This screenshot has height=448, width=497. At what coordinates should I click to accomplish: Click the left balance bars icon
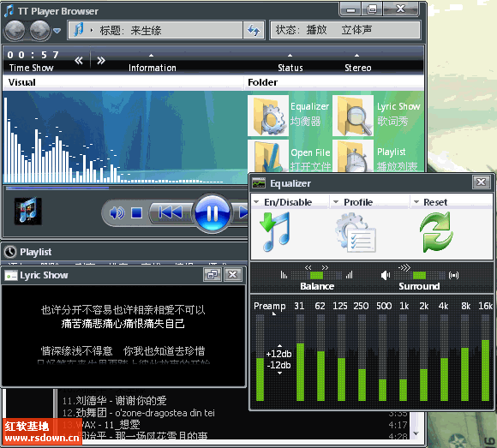pyautogui.click(x=284, y=275)
